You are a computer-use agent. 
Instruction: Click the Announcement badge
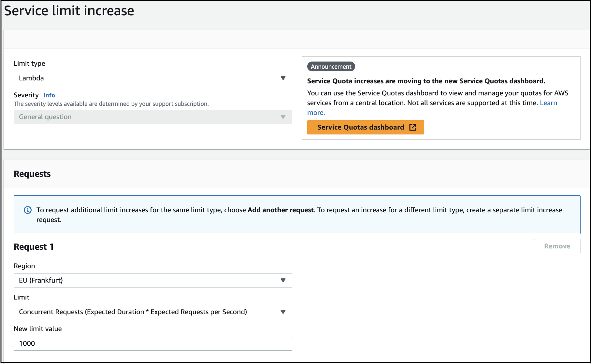click(331, 67)
